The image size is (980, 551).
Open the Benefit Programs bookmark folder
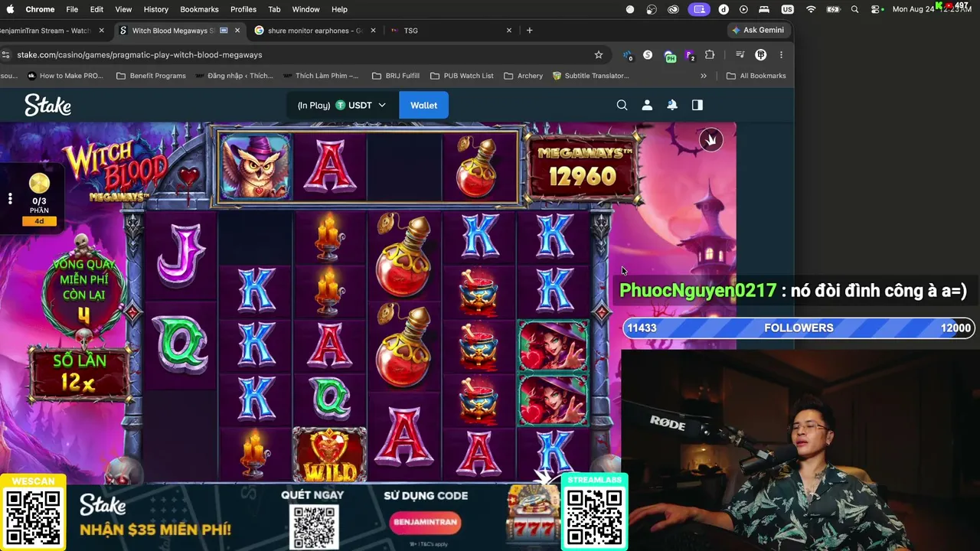151,76
